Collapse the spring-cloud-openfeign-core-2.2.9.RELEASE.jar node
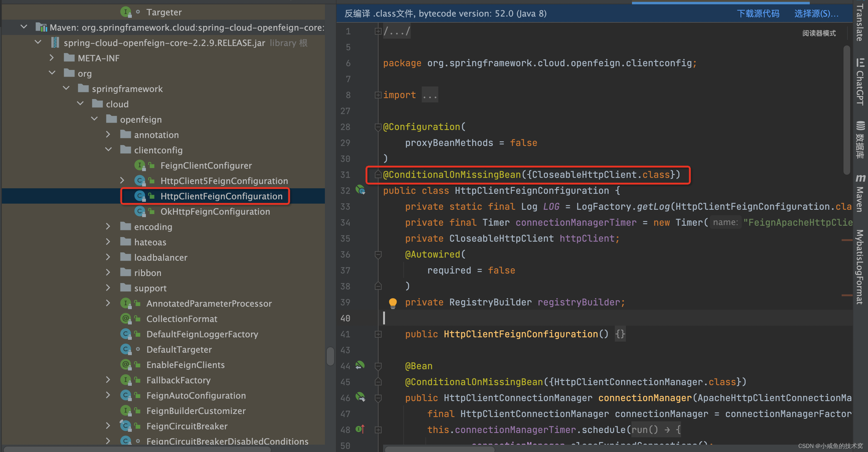 38,42
